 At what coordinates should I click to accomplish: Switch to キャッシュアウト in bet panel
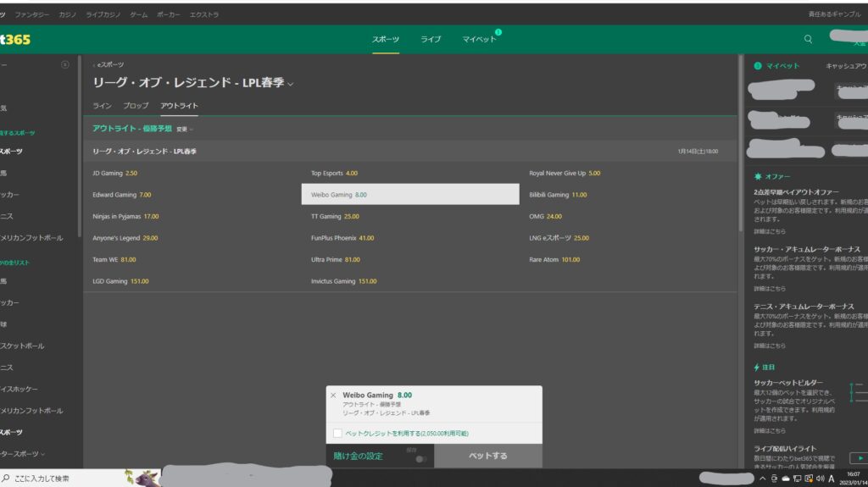(847, 66)
